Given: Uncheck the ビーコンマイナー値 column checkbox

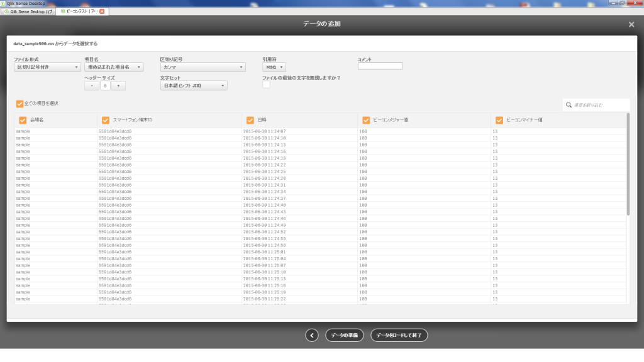Looking at the screenshot, I should coord(499,120).
